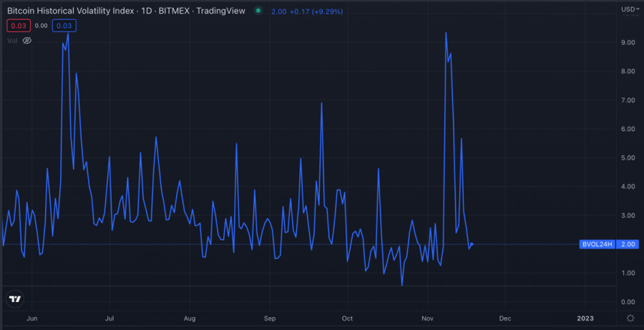Toggle Vol indicator visibility eye
The height and width of the screenshot is (330, 644).
[27, 41]
